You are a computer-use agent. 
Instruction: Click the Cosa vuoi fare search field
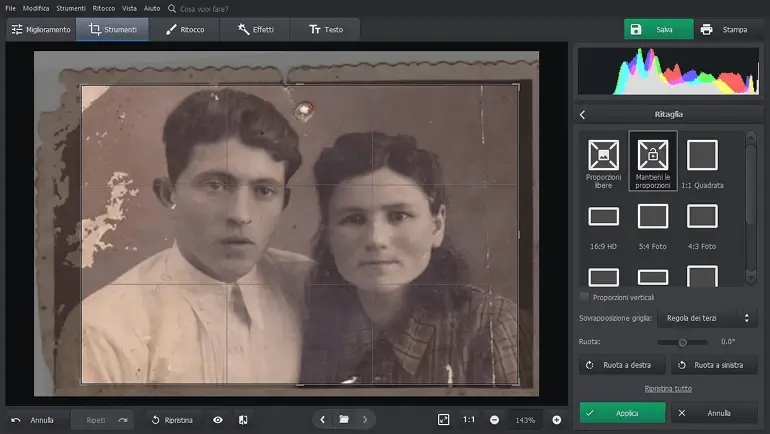pyautogui.click(x=204, y=9)
